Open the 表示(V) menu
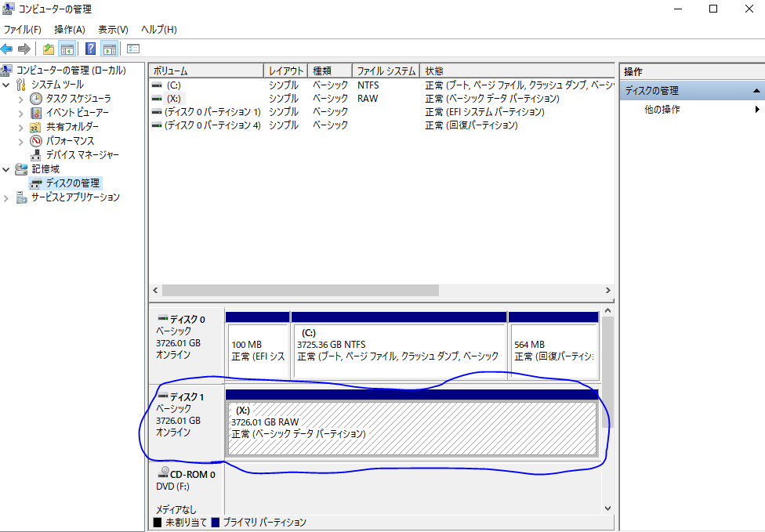Image resolution: width=765 pixels, height=532 pixels. 113,30
